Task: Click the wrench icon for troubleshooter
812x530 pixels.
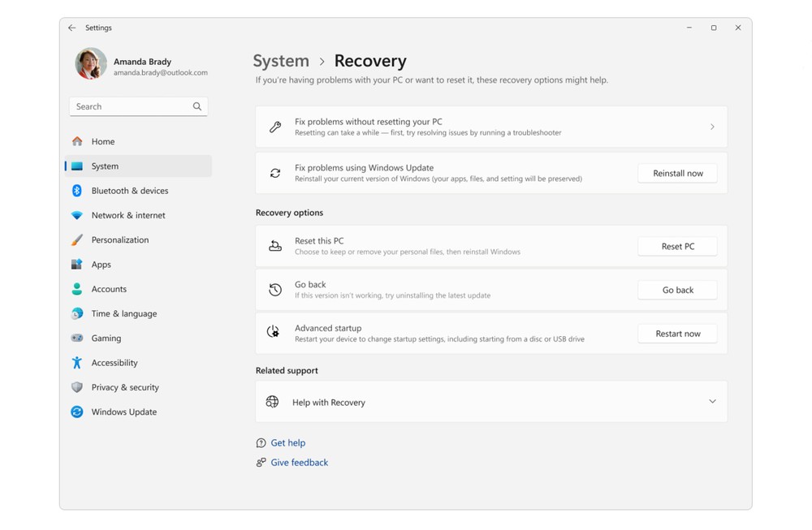Action: coord(275,127)
